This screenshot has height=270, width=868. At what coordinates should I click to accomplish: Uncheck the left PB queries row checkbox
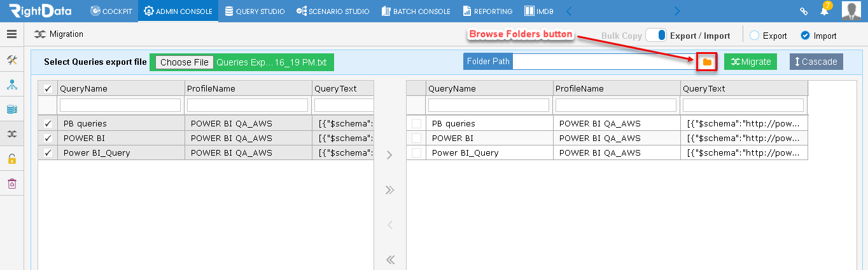click(48, 123)
